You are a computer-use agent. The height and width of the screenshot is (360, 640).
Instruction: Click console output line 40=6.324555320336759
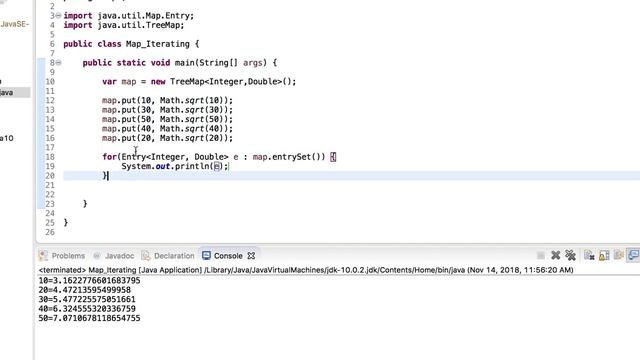point(87,309)
